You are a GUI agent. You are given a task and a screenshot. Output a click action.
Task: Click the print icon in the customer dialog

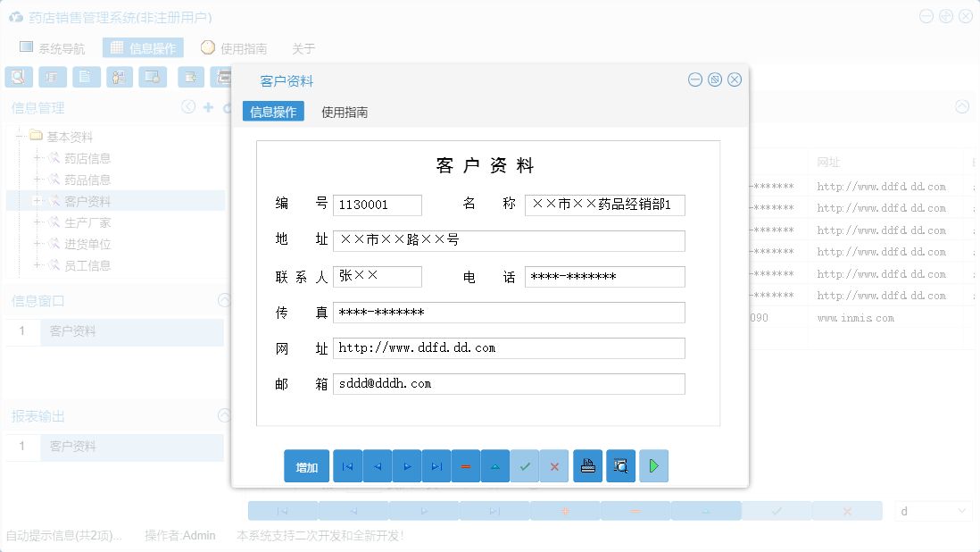(587, 465)
